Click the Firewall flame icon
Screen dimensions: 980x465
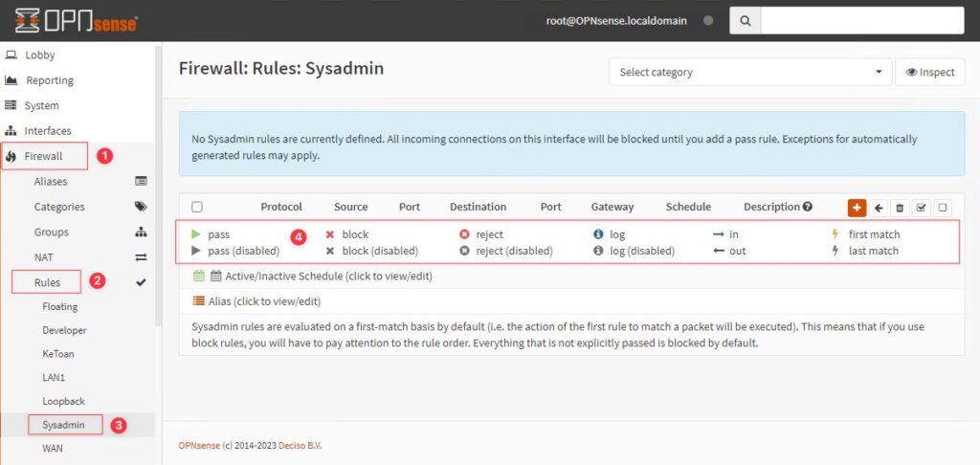(11, 156)
